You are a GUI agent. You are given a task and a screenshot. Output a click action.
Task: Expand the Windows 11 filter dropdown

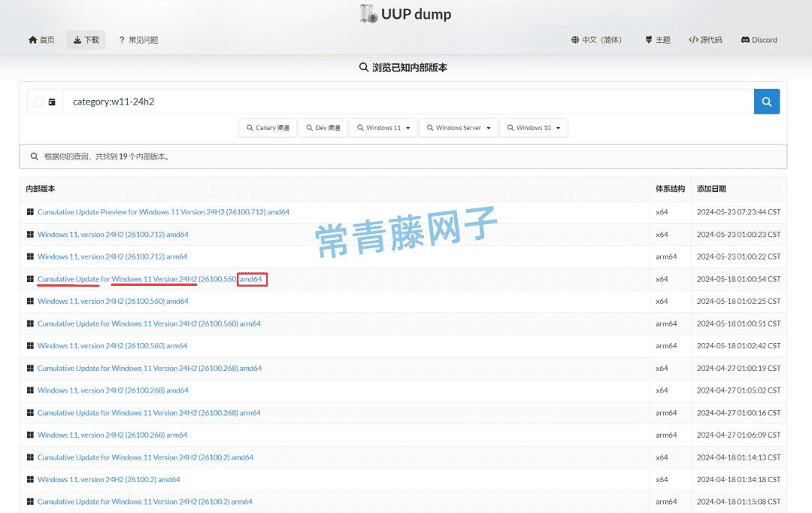[383, 127]
